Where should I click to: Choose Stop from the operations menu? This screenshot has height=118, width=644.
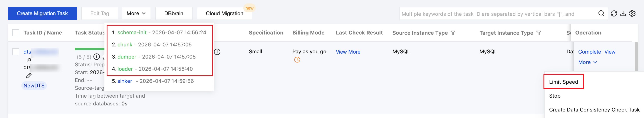[555, 96]
